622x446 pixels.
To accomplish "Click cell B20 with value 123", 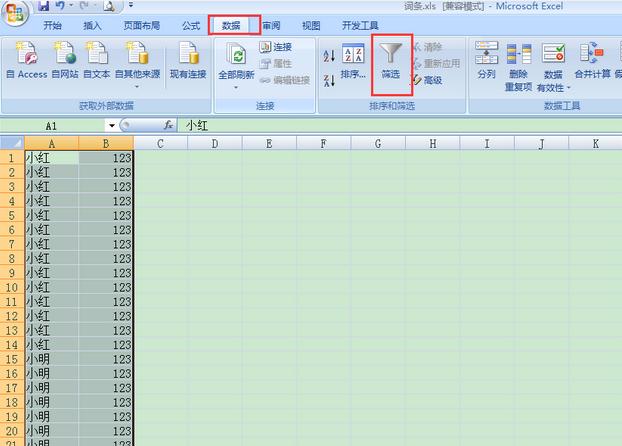I will click(106, 431).
